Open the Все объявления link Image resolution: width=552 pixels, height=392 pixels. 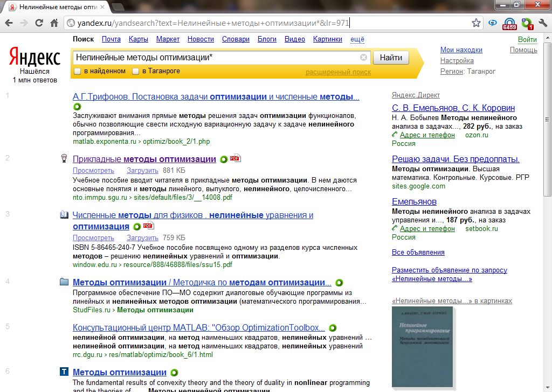coord(418,253)
